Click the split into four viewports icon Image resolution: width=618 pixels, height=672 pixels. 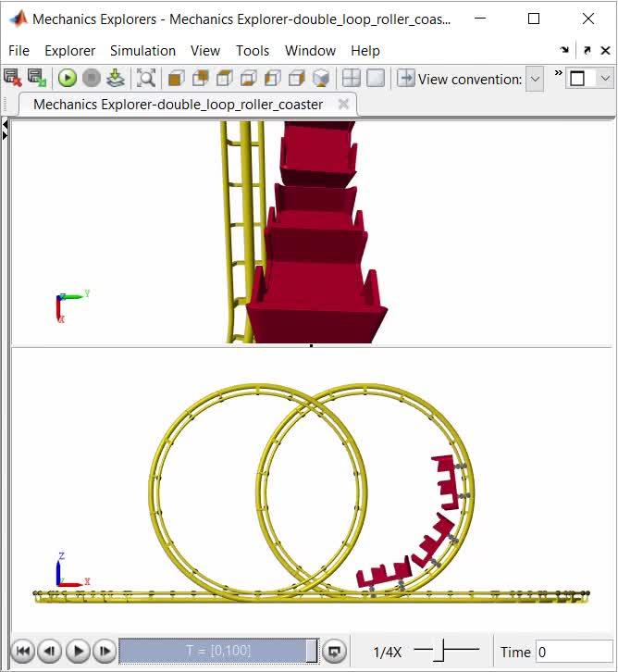pos(352,79)
